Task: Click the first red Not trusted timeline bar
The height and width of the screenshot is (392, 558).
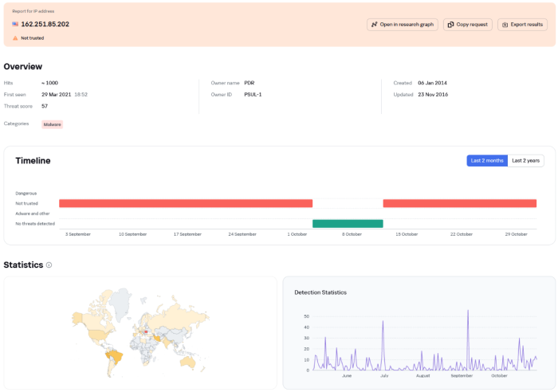Action: click(185, 203)
